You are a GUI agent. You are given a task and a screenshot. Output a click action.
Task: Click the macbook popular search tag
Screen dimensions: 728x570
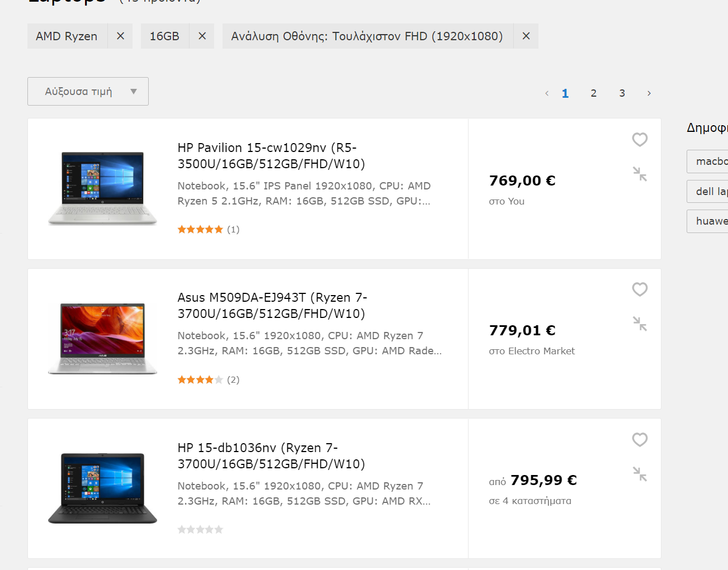click(707, 161)
